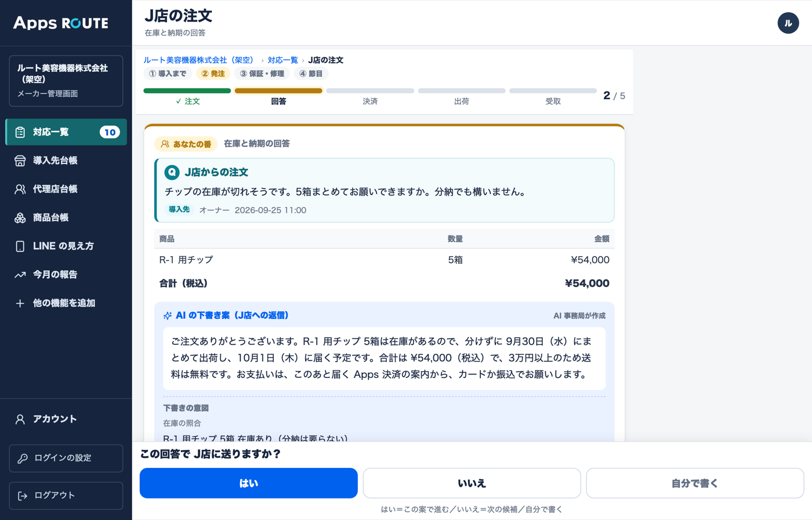Click the 導入先台帳 store icon
The height and width of the screenshot is (520, 812).
click(x=20, y=161)
